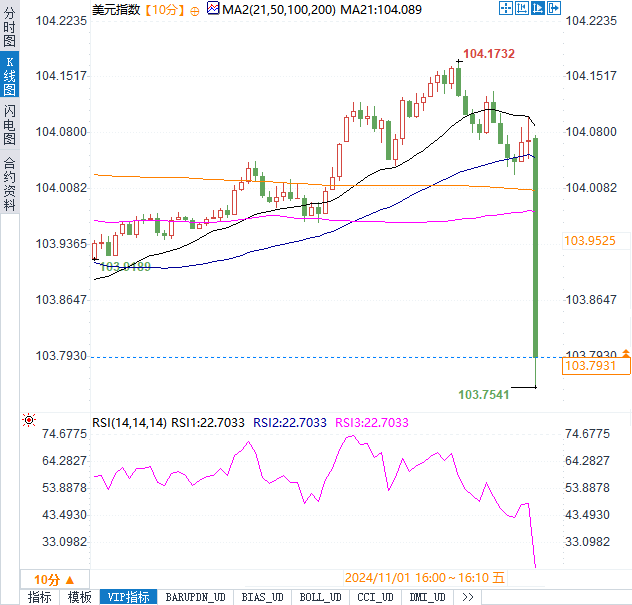
Task: Click the first blue layout icon at top right
Action: [505, 9]
